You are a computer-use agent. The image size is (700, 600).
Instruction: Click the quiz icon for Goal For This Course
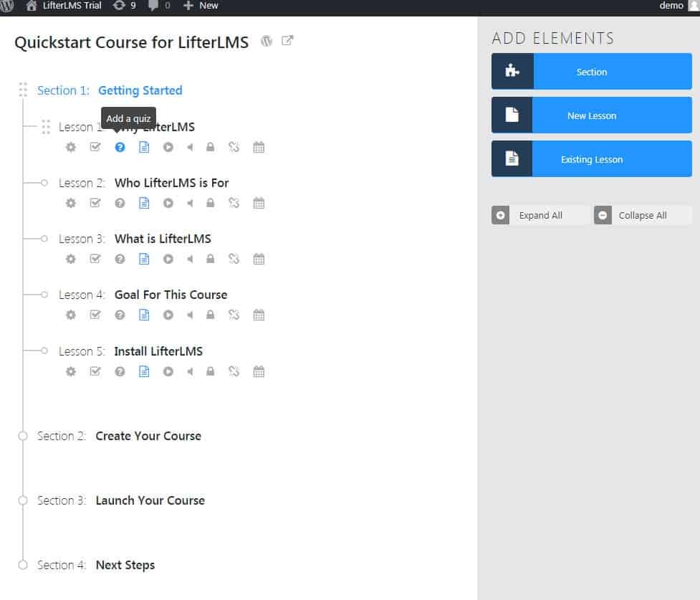click(x=120, y=315)
